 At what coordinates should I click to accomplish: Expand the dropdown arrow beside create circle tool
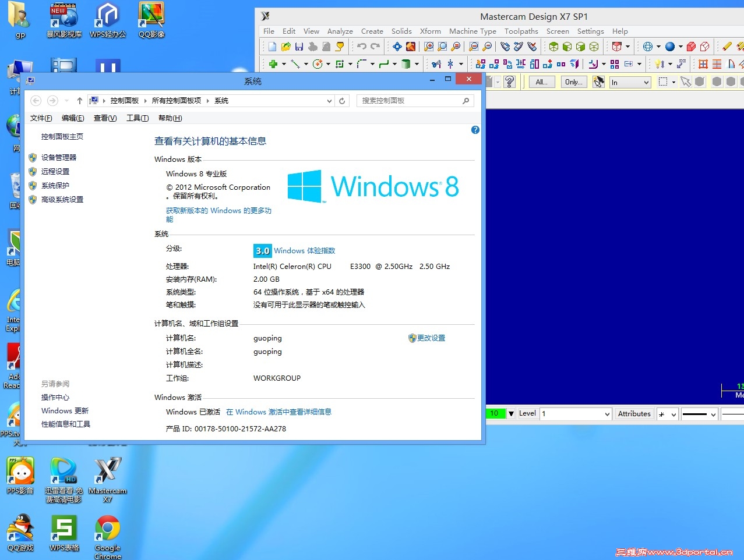tap(328, 64)
